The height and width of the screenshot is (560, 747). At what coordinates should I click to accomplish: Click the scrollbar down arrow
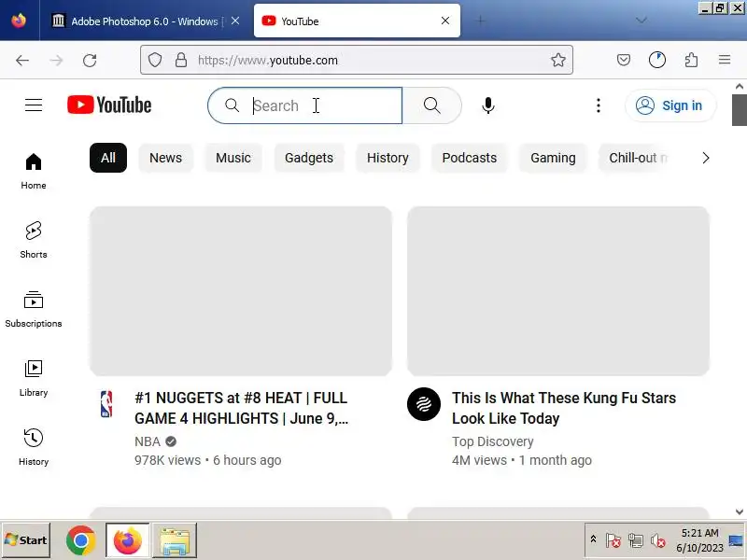(x=740, y=511)
